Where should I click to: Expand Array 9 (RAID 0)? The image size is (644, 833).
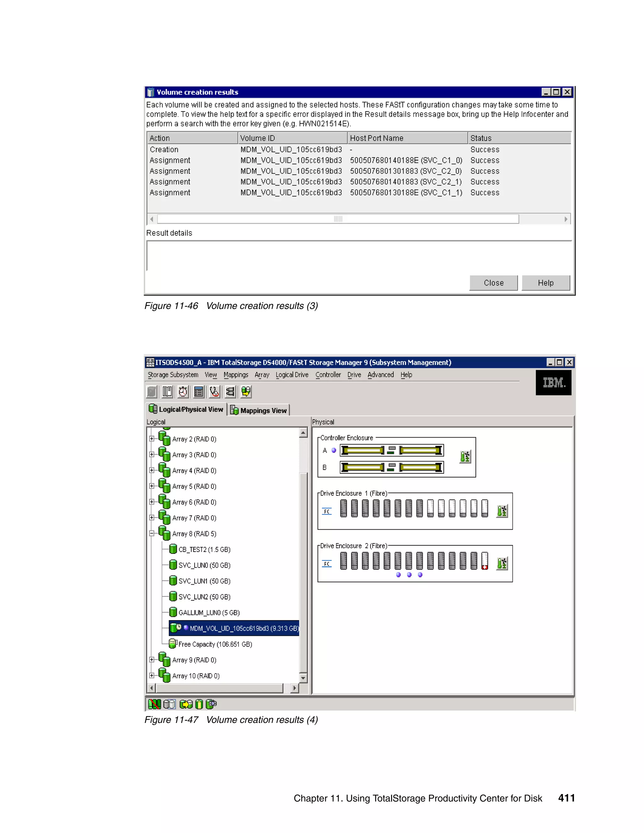tap(152, 659)
